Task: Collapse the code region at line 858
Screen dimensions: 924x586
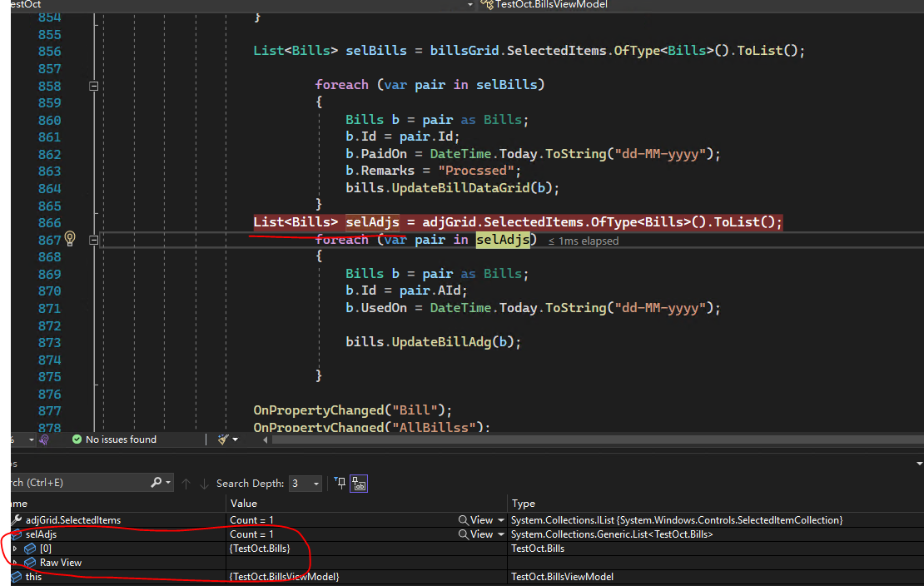Action: pos(93,85)
